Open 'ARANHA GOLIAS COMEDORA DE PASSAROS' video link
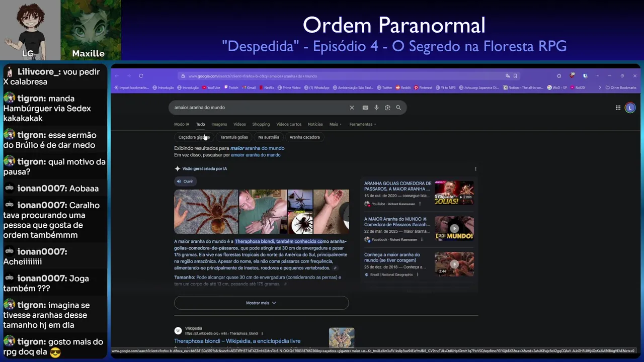 tap(398, 186)
